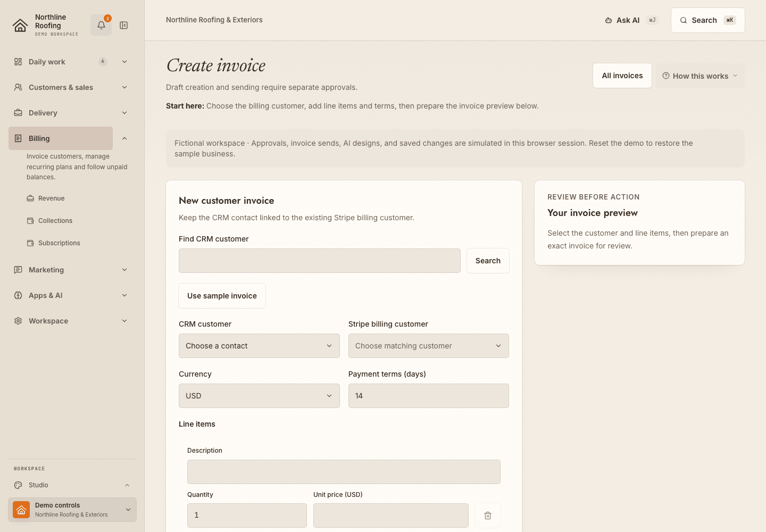Delete the line item with trash icon
This screenshot has height=532, width=766.
click(x=488, y=516)
